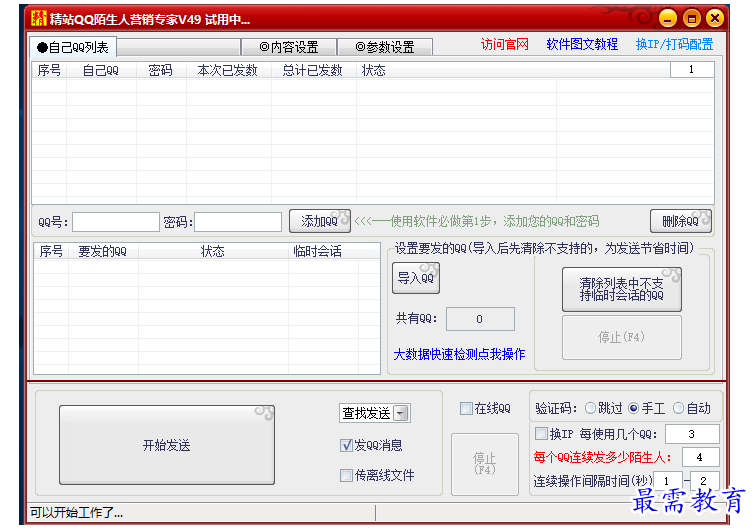This screenshot has height=532, width=754.
Task: Open the 软件图文教程 tutorial link
Action: point(580,44)
